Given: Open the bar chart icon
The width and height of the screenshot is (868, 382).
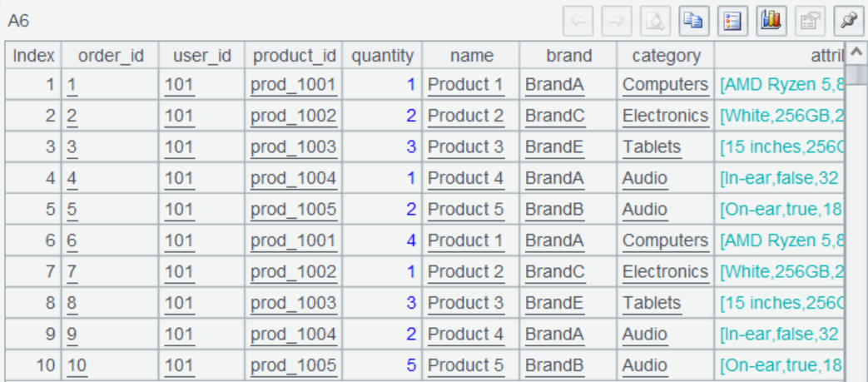Looking at the screenshot, I should coord(771,21).
